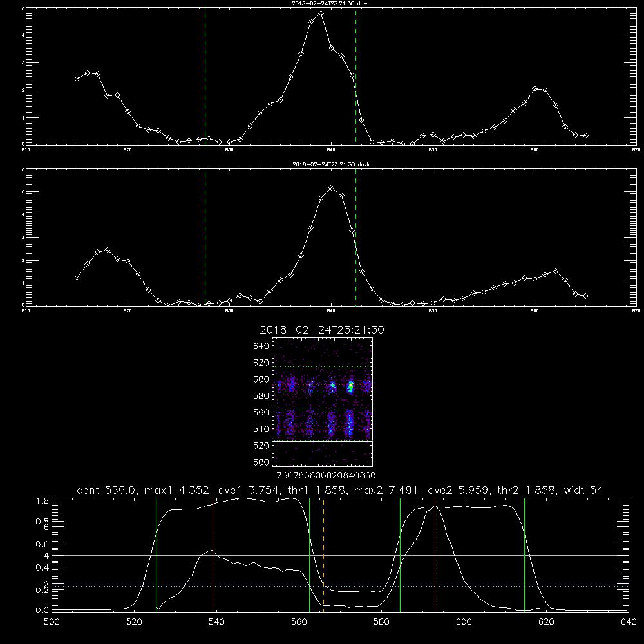Select the highest peak diamond in dawn plot
The height and width of the screenshot is (644, 644).
321,13
